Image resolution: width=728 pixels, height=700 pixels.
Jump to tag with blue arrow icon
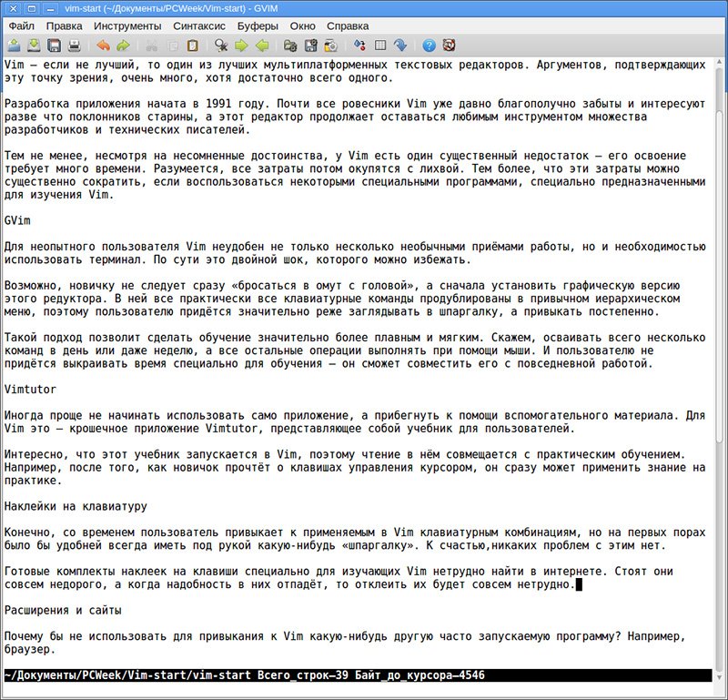(400, 46)
